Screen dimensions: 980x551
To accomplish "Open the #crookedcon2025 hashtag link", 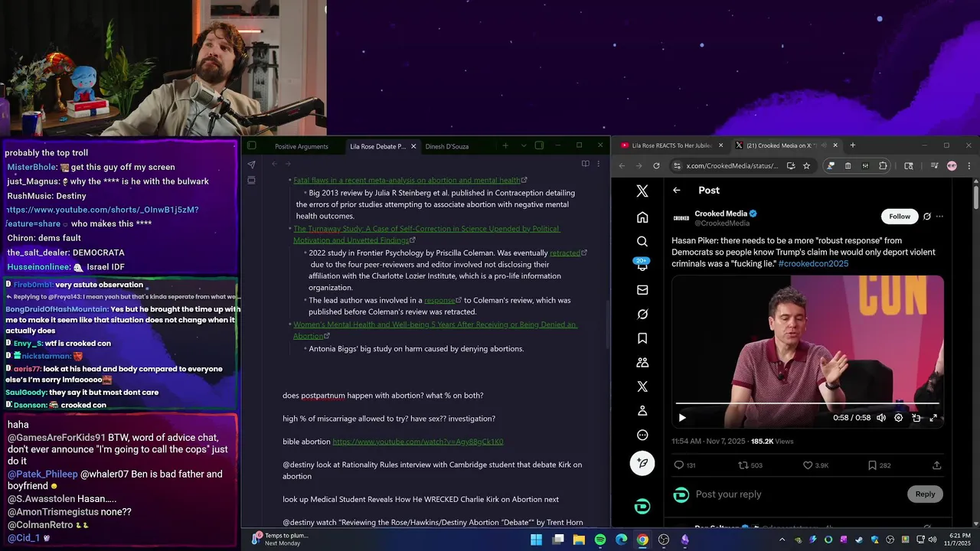I will tap(813, 263).
